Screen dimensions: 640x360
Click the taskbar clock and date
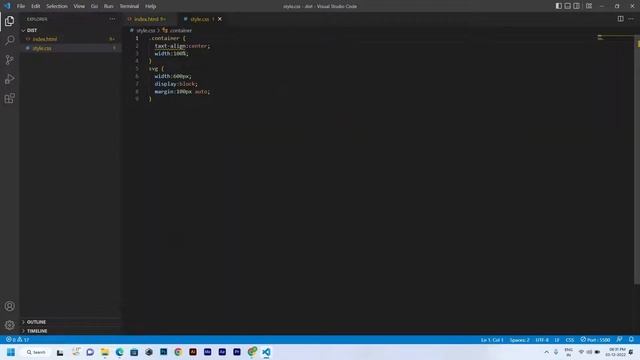pos(616,352)
